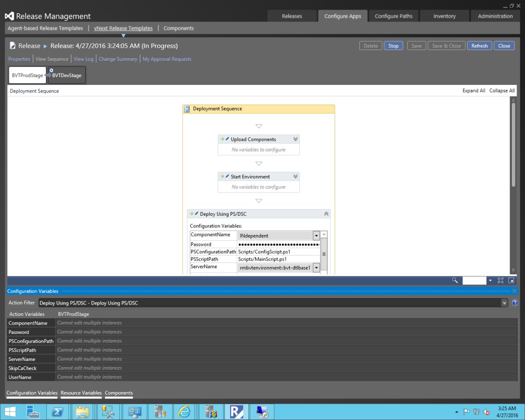Open the zoom level dropdown arrow
Image resolution: width=525 pixels, height=420 pixels.
coord(490,280)
